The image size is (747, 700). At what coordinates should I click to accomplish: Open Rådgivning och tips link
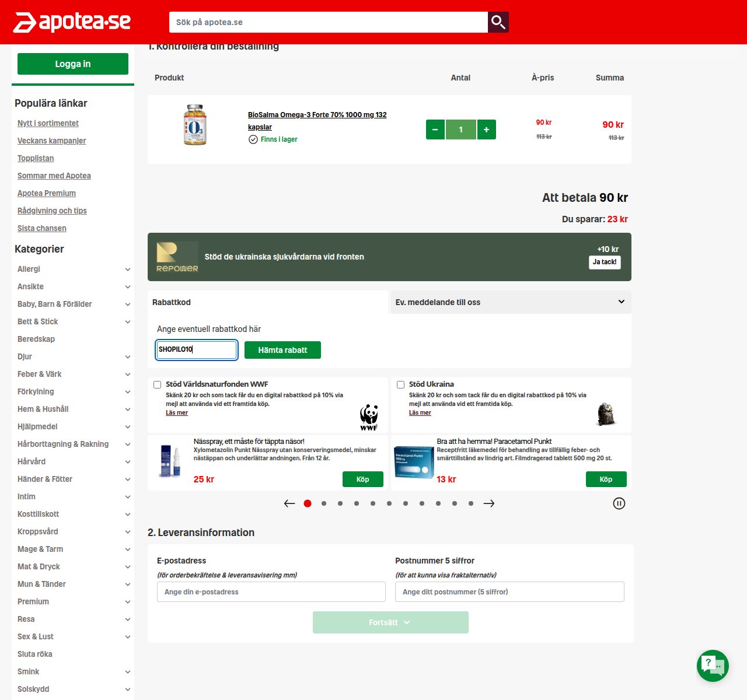(52, 211)
